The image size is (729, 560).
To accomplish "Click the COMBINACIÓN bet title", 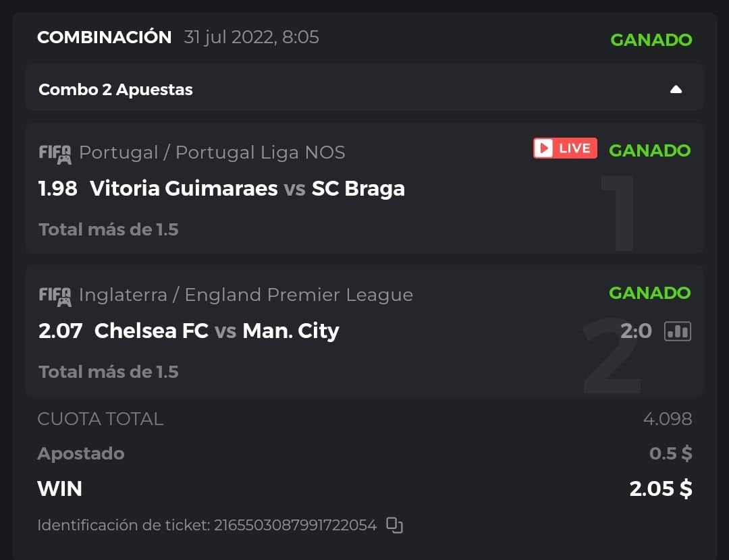I will click(105, 37).
